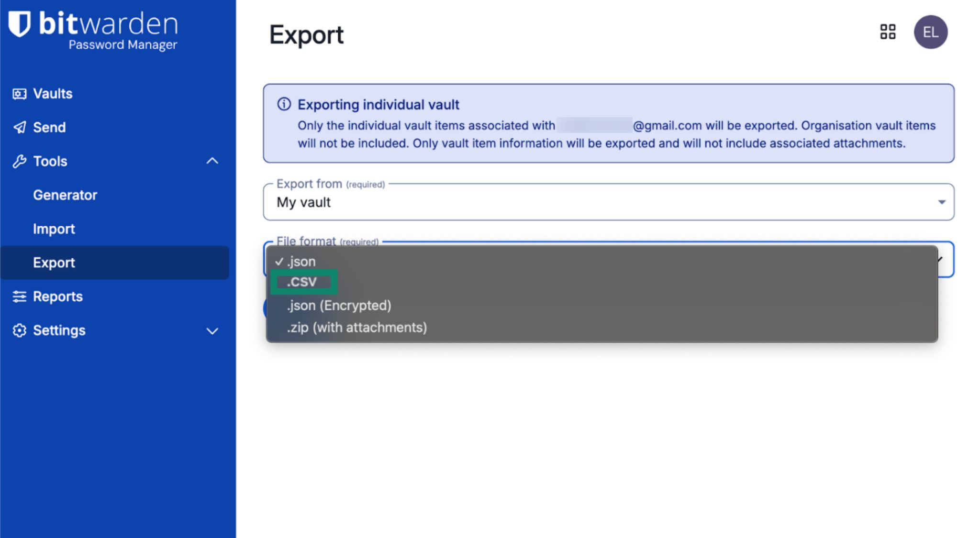
Task: Open the Export sidebar item
Action: coord(54,263)
